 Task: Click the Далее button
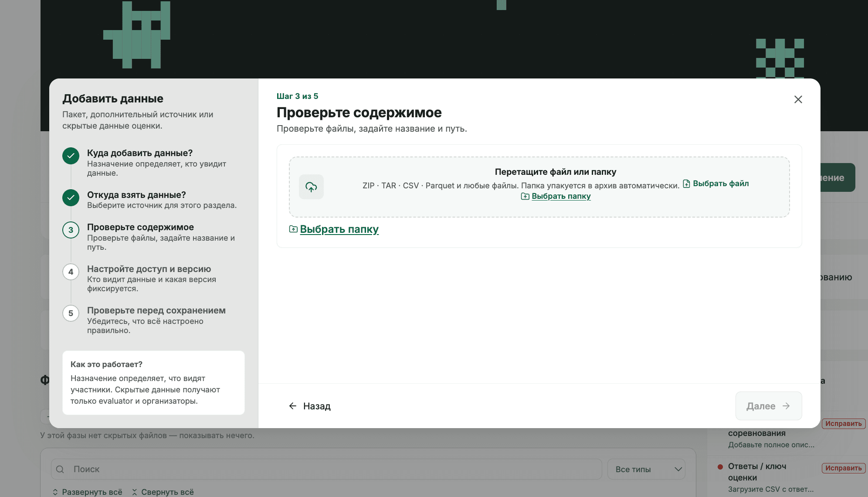pos(769,406)
